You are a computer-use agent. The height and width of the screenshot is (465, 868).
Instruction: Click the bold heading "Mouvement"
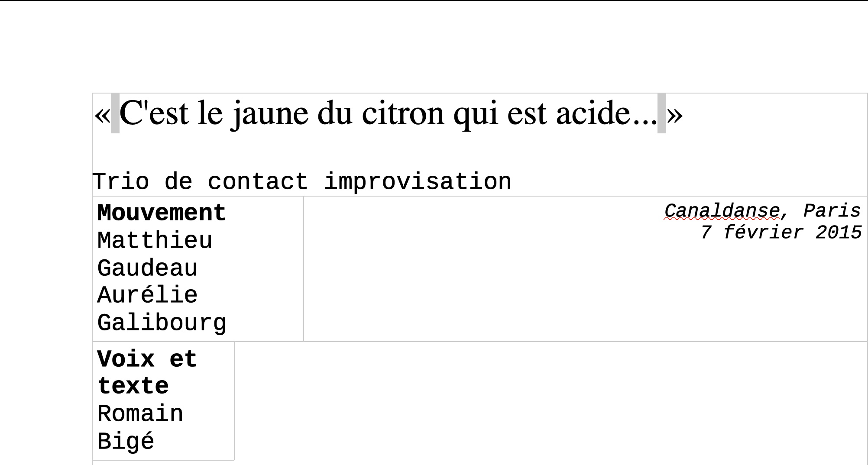pyautogui.click(x=162, y=213)
